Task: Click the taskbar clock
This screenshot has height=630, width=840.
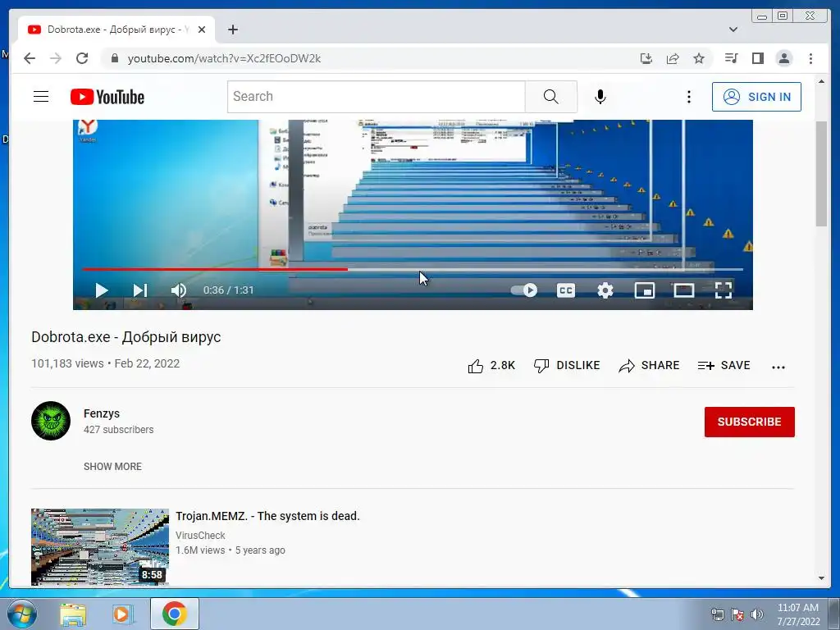Action: (798, 614)
